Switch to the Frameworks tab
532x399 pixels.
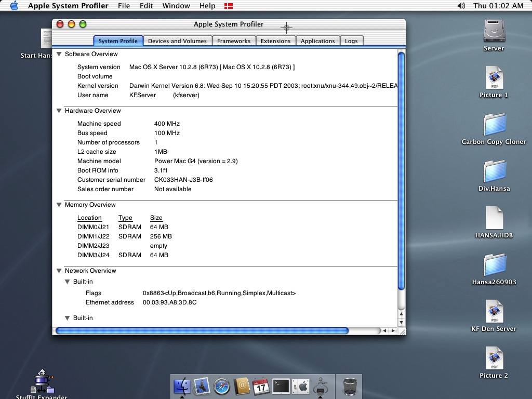coord(234,41)
